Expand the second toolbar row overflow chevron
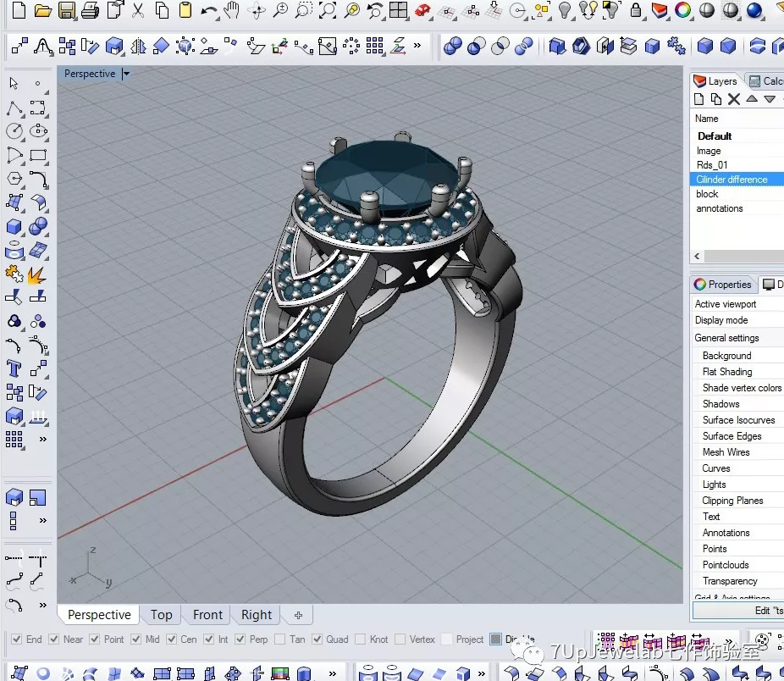The width and height of the screenshot is (784, 681). click(x=417, y=46)
